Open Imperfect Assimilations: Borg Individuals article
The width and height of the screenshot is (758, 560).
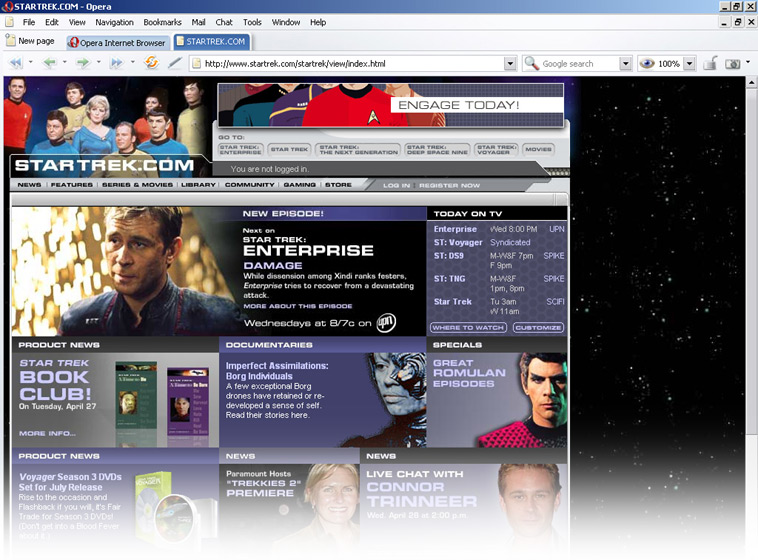pos(277,371)
